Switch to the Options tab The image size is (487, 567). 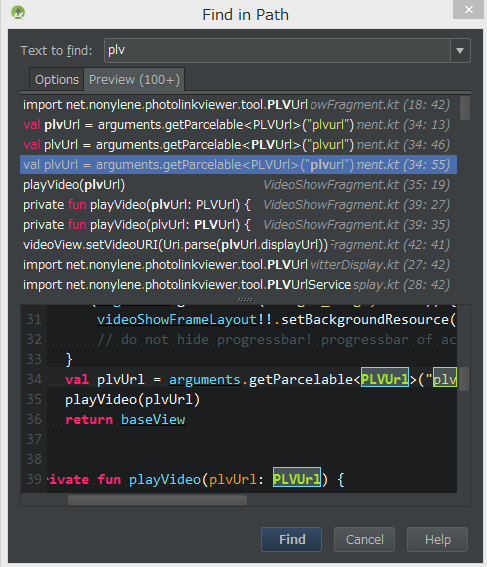point(57,80)
